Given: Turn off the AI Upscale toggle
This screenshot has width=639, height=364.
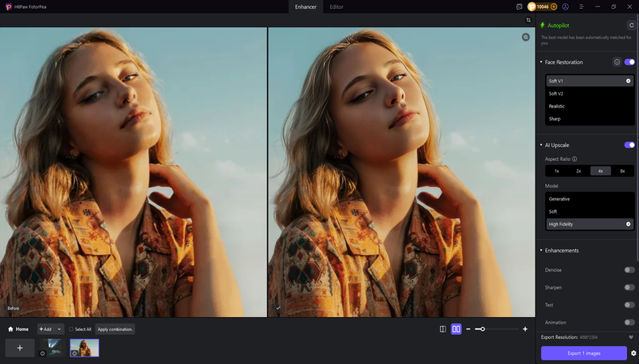Looking at the screenshot, I should [x=628, y=145].
